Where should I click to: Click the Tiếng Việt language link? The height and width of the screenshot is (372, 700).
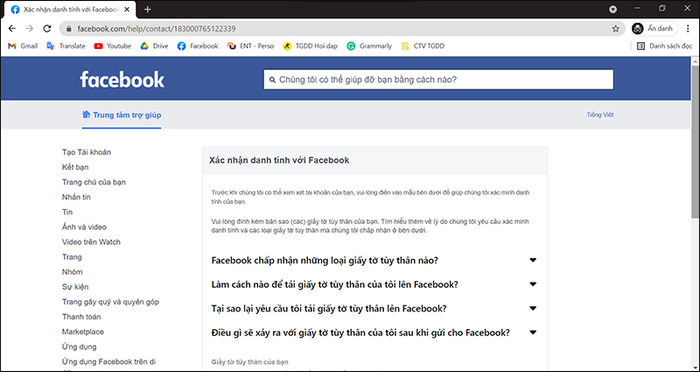[600, 115]
